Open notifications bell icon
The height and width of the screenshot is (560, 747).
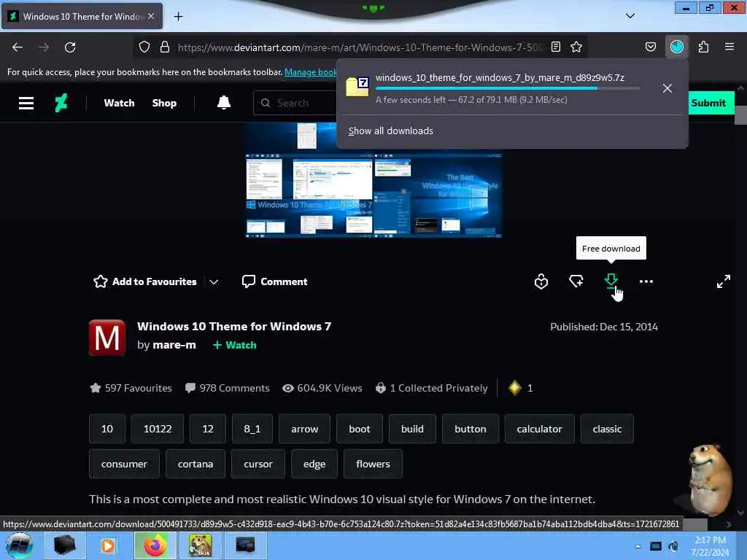click(224, 102)
